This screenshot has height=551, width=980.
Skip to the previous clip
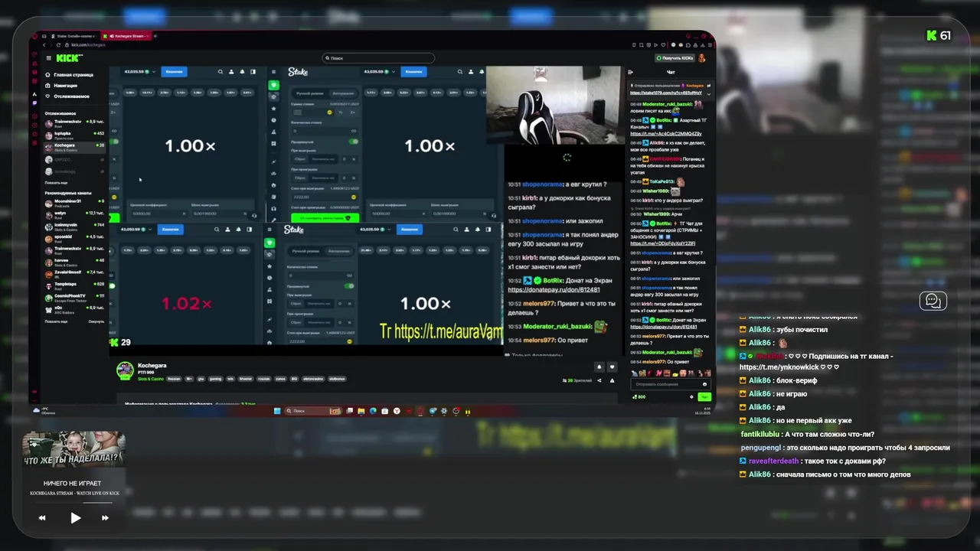(42, 518)
